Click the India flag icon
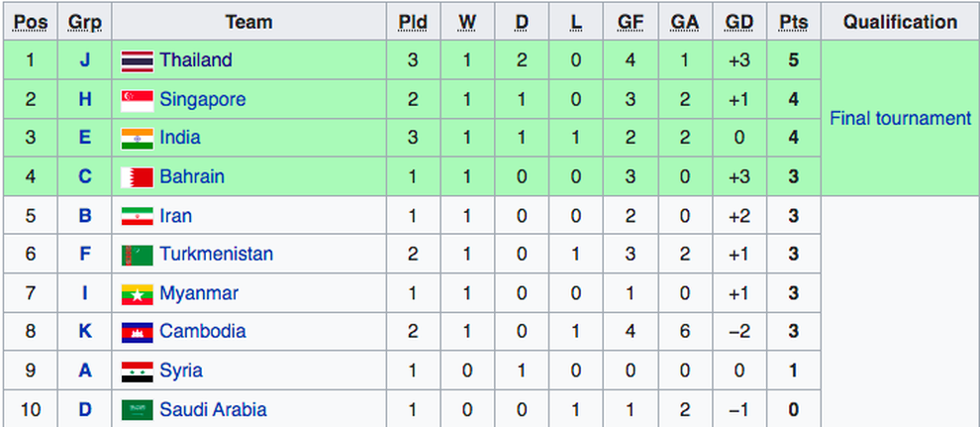 click(137, 138)
